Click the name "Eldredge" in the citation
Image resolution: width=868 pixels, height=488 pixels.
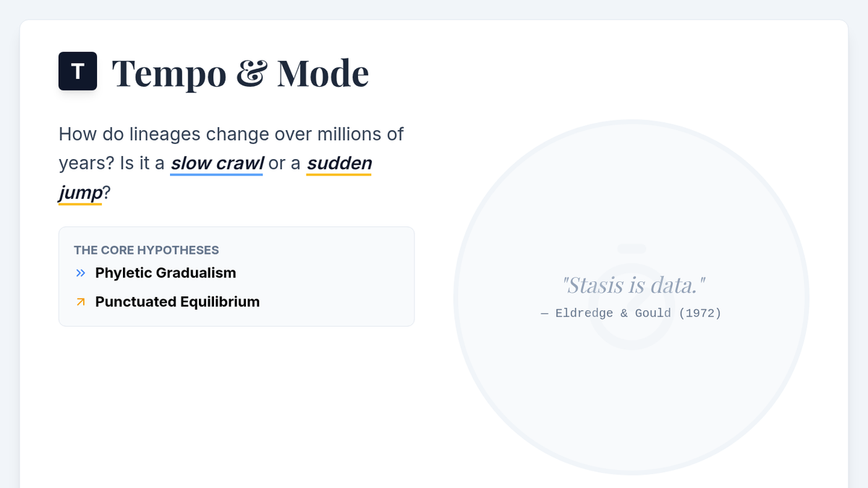coord(584,313)
